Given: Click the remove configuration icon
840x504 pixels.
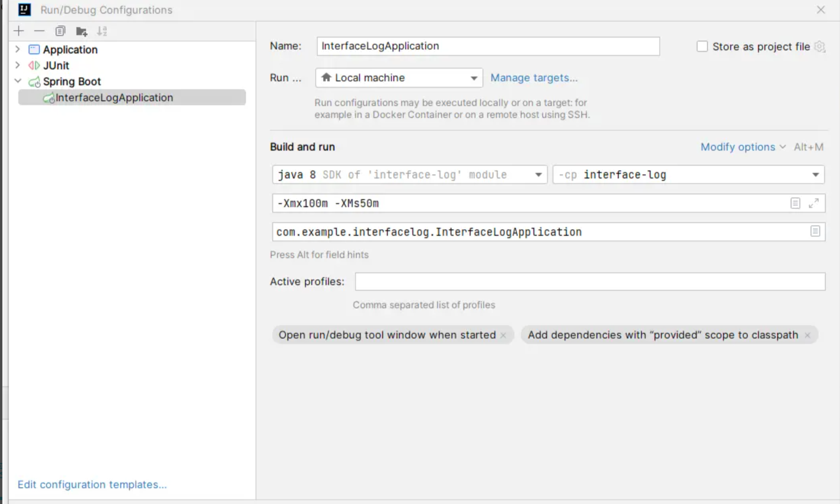Looking at the screenshot, I should 39,31.
